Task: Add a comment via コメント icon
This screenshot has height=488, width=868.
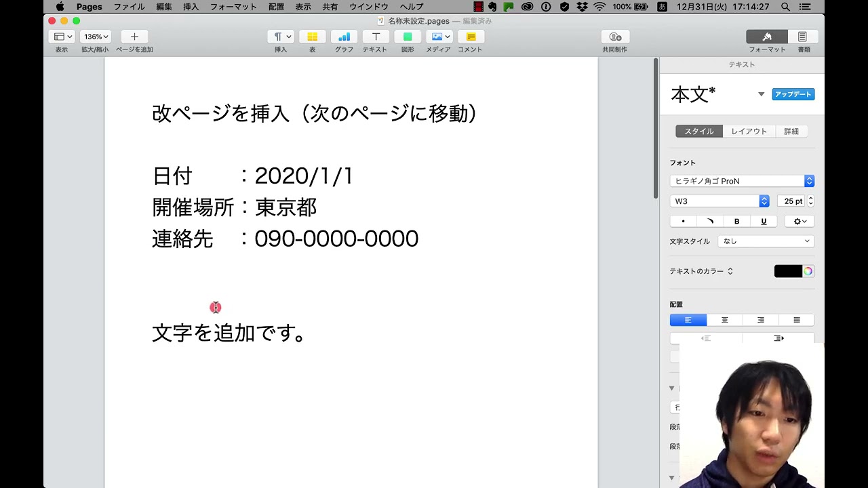Action: click(471, 37)
